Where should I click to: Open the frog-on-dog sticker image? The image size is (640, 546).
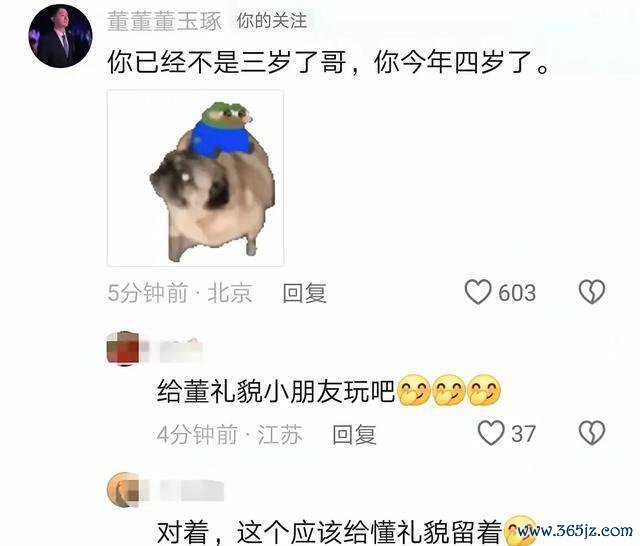(x=196, y=178)
